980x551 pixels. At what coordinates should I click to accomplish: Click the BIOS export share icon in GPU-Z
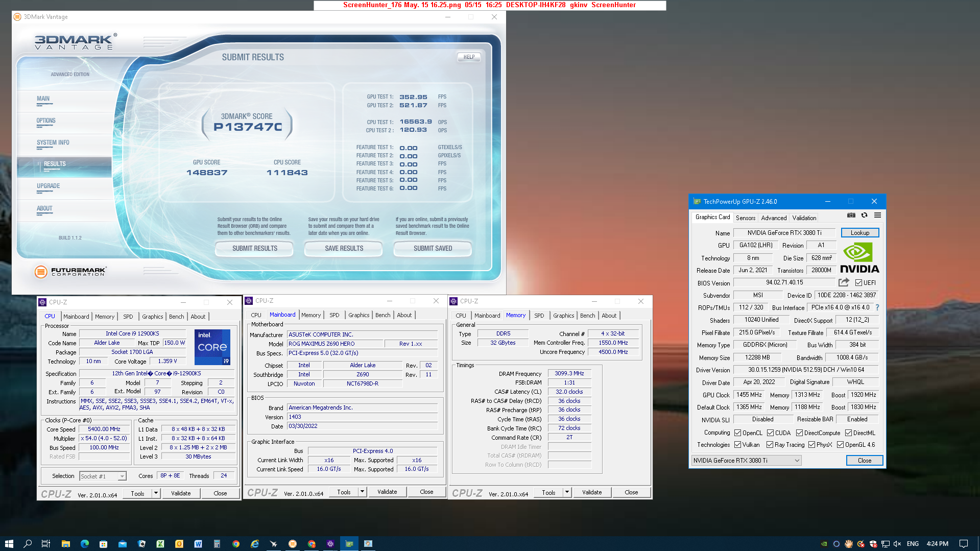(844, 282)
